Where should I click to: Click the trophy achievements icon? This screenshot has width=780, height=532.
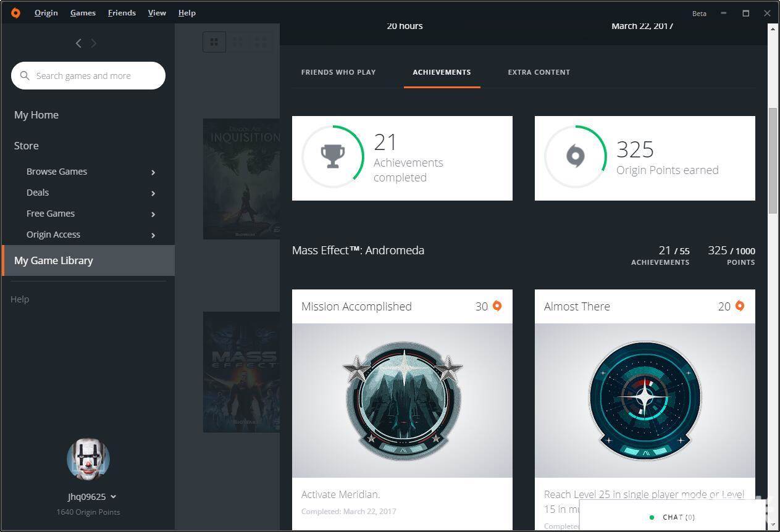[333, 157]
